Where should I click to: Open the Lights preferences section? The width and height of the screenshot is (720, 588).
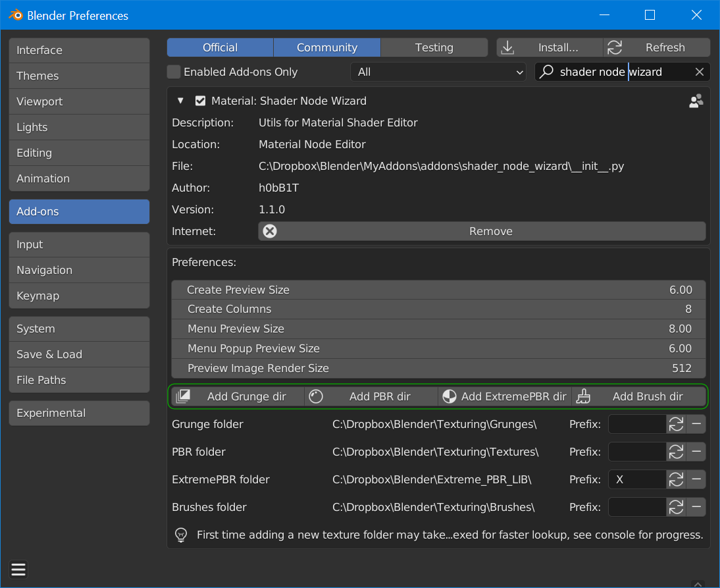(x=79, y=127)
